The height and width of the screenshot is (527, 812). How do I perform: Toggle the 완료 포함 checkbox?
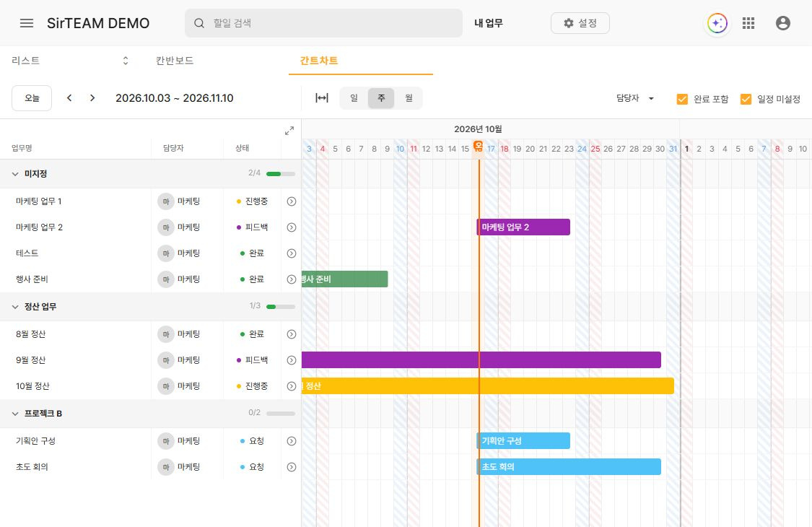pos(682,99)
